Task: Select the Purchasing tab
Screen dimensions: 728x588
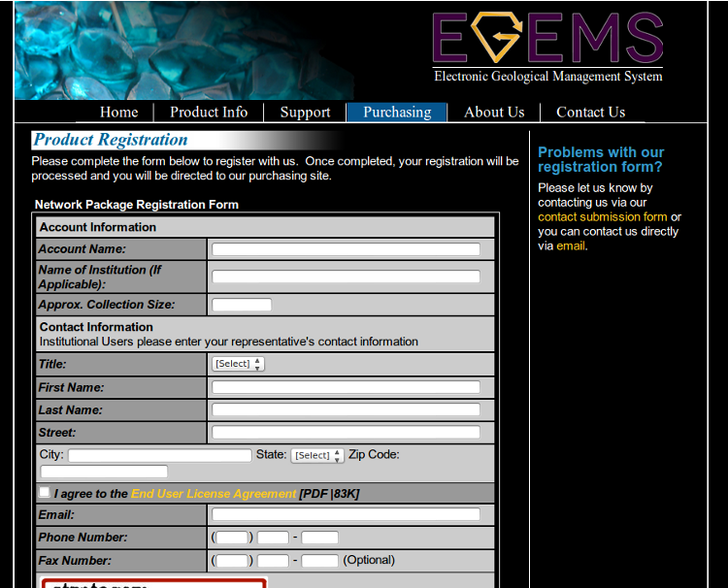Action: (x=397, y=113)
